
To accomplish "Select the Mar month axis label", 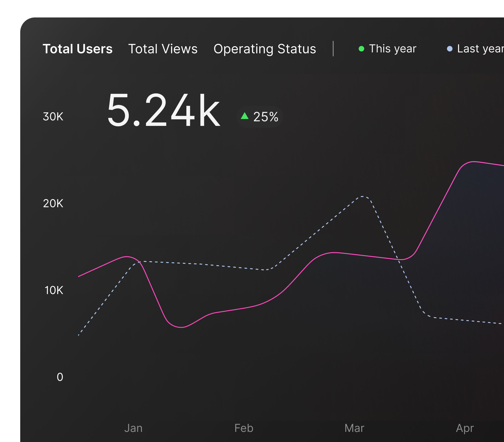I will tap(354, 428).
